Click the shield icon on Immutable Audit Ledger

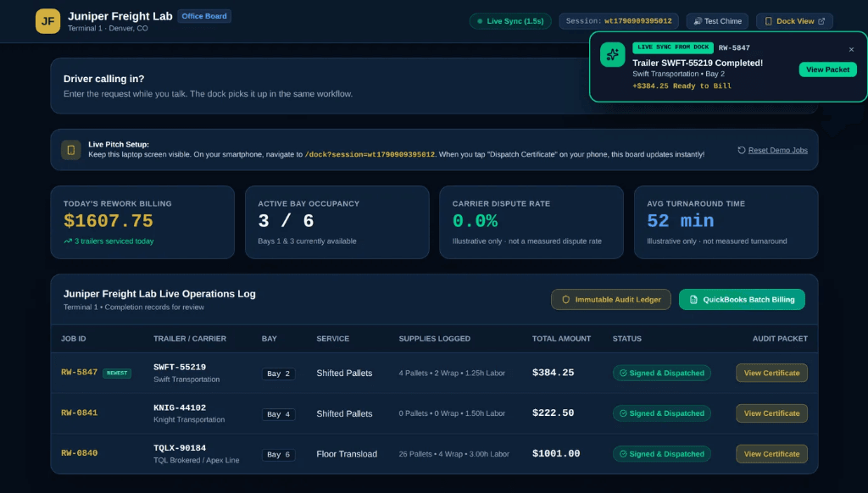[x=565, y=299]
